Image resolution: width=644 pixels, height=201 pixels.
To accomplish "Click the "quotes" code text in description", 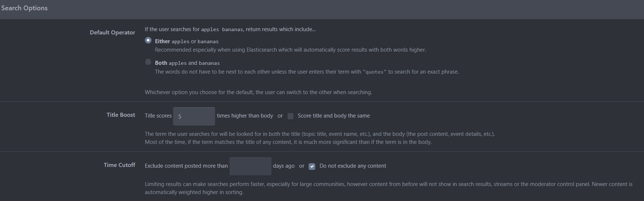I will pos(375,72).
